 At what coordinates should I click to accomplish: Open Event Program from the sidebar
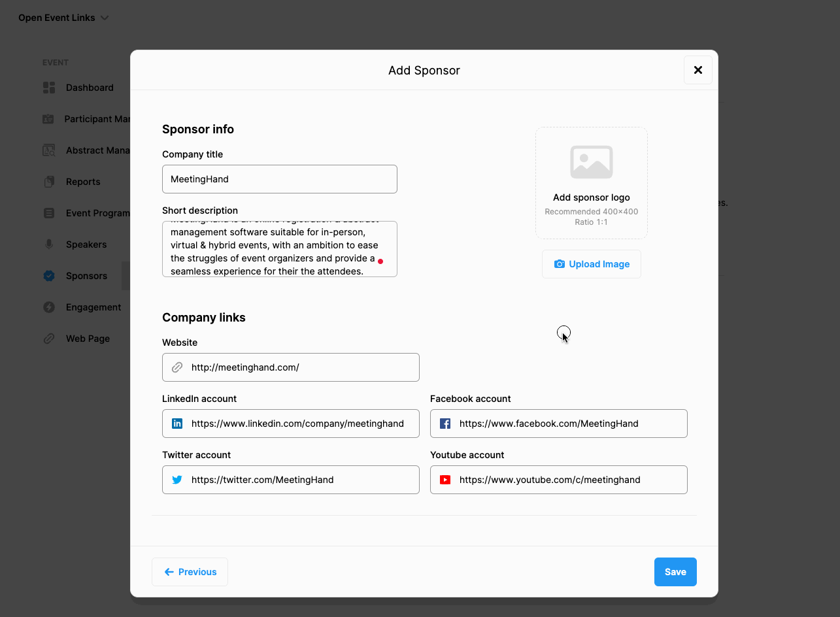pos(48,212)
